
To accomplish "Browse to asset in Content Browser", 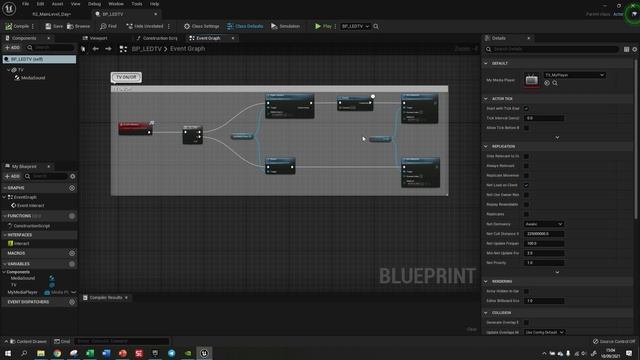I will click(x=78, y=26).
